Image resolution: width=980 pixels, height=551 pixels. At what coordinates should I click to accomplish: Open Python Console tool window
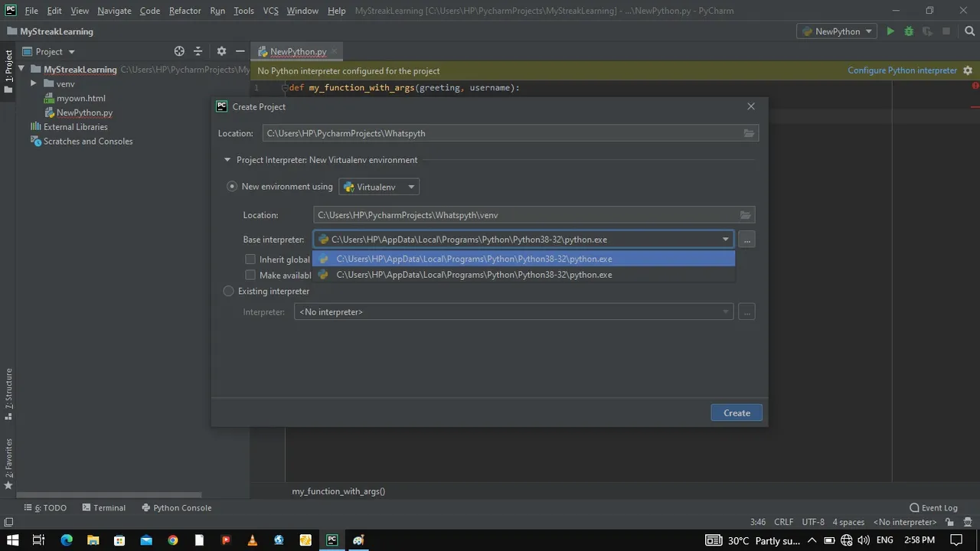click(176, 507)
